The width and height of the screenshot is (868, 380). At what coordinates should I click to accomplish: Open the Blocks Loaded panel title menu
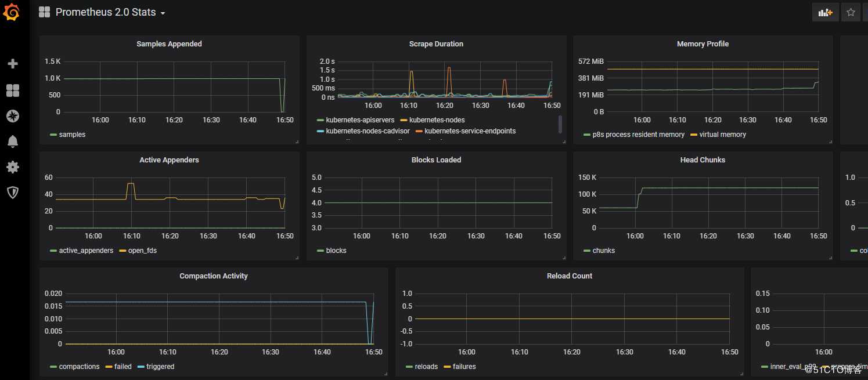coord(436,160)
